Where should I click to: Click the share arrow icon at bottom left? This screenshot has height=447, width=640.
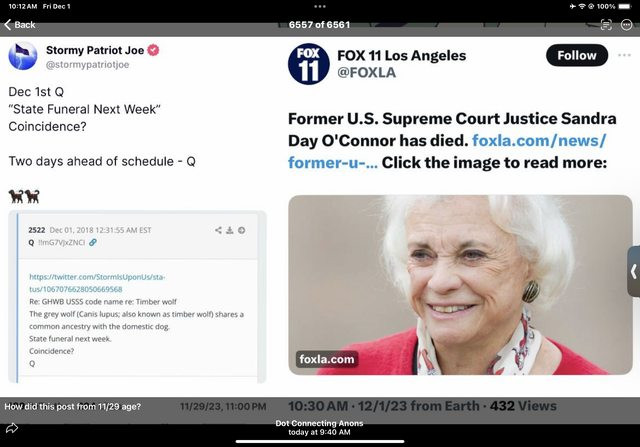(12, 428)
